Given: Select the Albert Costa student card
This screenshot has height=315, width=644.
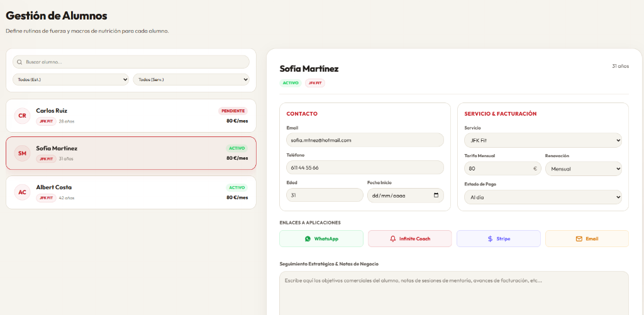Looking at the screenshot, I should [x=131, y=192].
